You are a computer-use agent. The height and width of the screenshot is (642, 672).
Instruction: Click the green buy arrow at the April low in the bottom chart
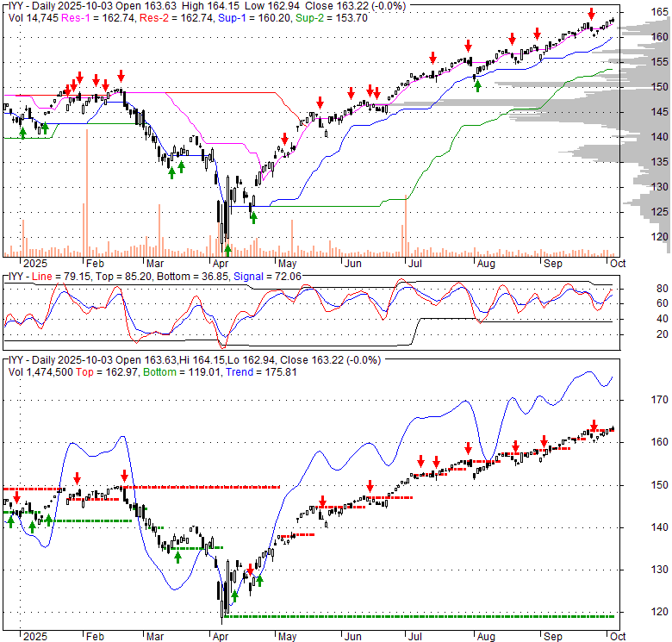point(233,595)
